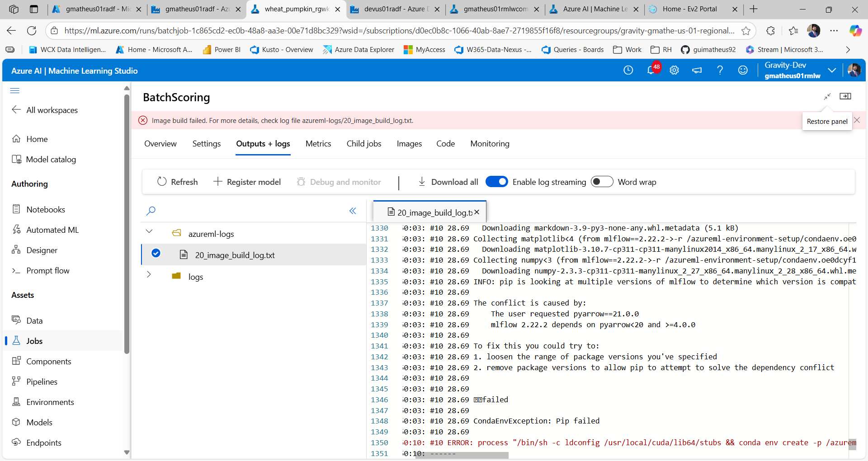Click the red error icon in banner
The height and width of the screenshot is (461, 868).
143,120
